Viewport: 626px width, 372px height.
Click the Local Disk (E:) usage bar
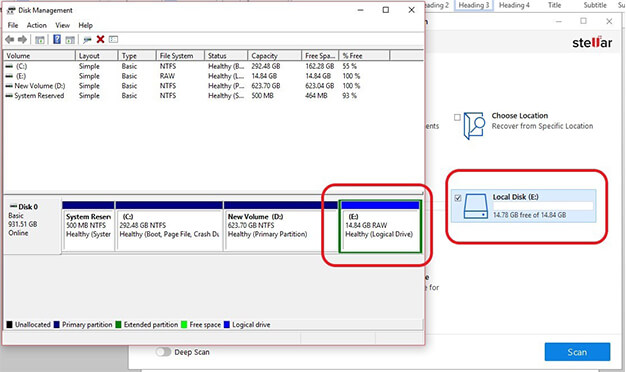coord(543,206)
